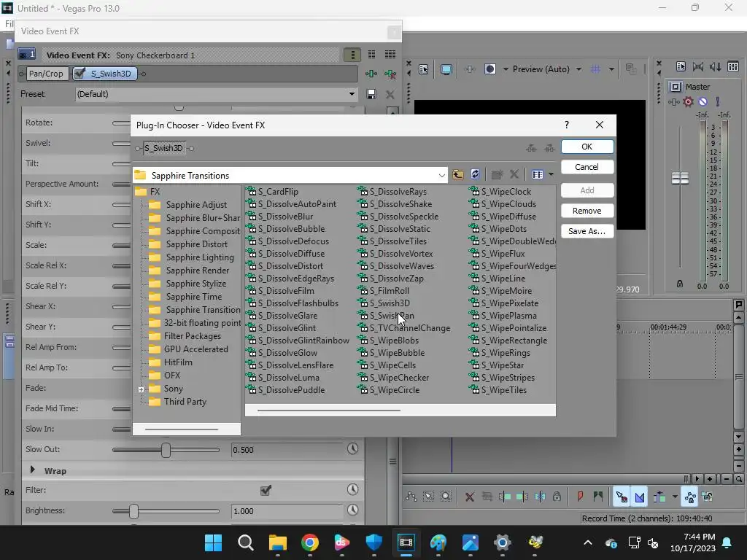747x560 pixels.
Task: Open Chrome from the taskbar
Action: coord(309,542)
